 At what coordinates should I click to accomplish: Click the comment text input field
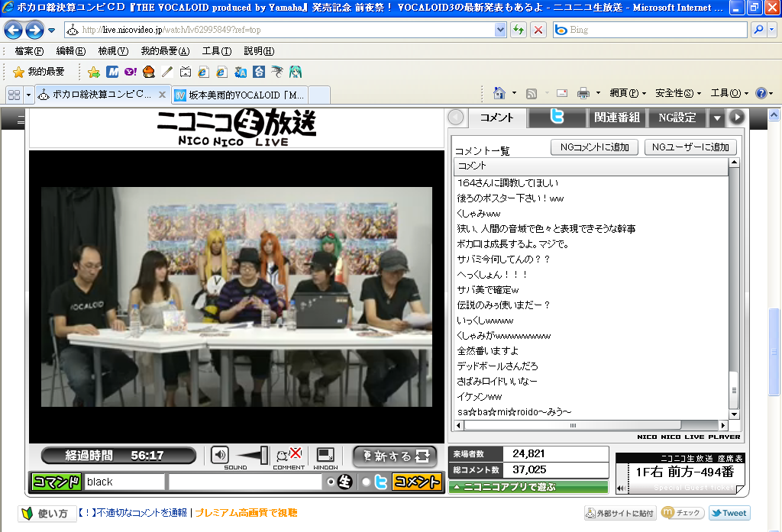[245, 482]
